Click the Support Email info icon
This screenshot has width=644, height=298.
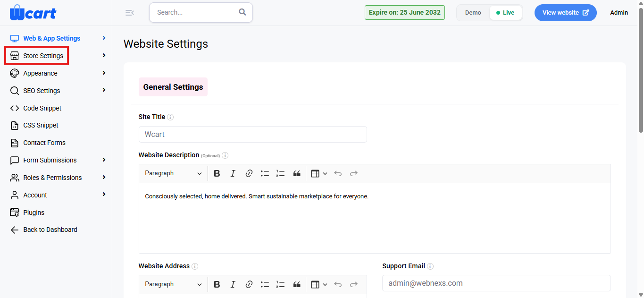pos(430,266)
